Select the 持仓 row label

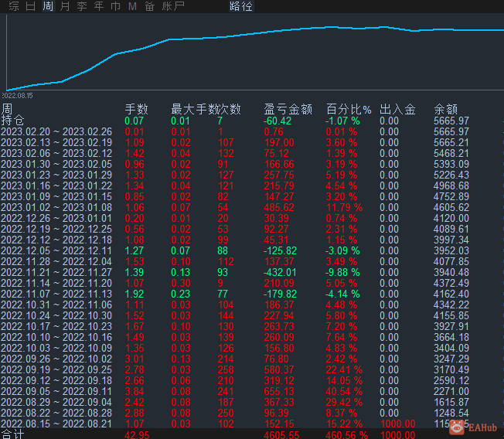pyautogui.click(x=13, y=121)
